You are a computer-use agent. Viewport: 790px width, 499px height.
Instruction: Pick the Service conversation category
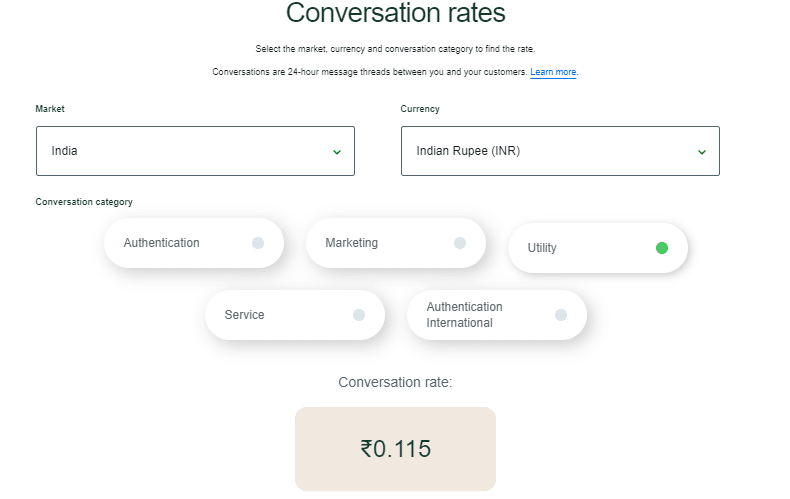[245, 315]
